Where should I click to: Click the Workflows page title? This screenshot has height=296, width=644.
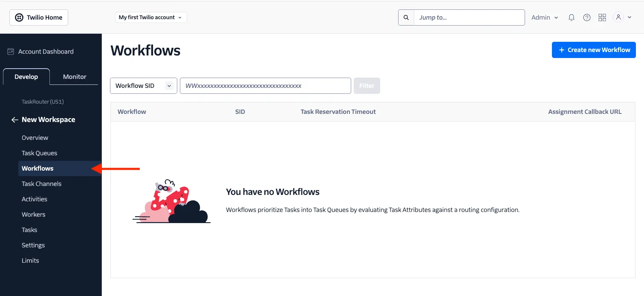point(145,51)
